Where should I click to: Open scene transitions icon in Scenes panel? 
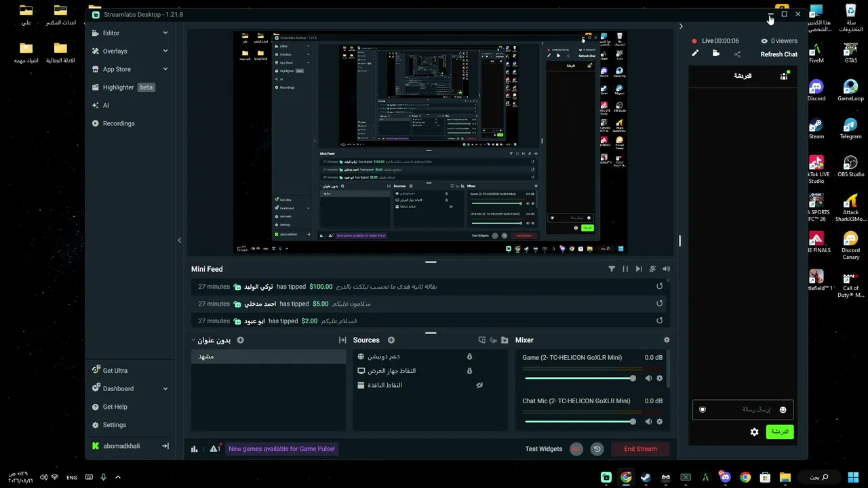tap(342, 340)
